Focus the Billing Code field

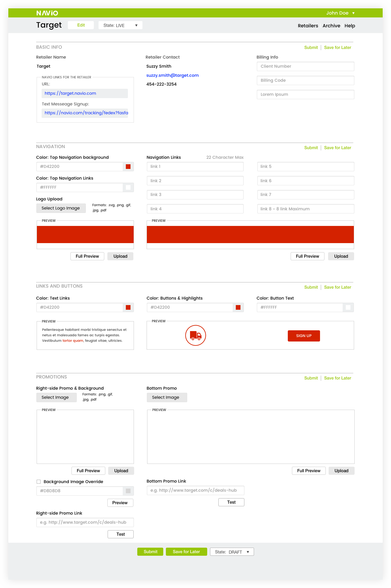305,80
